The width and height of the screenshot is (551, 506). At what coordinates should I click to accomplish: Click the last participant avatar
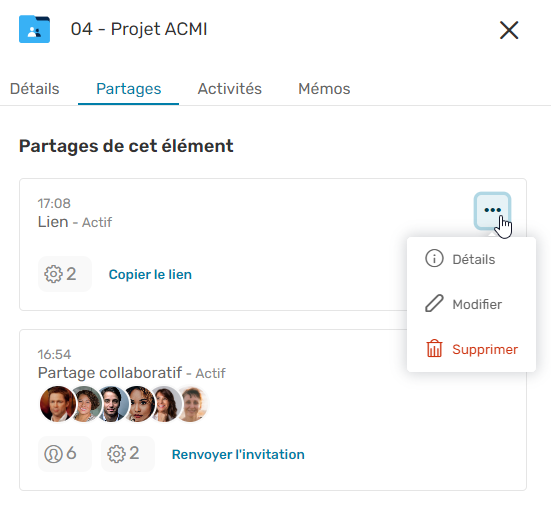click(192, 404)
